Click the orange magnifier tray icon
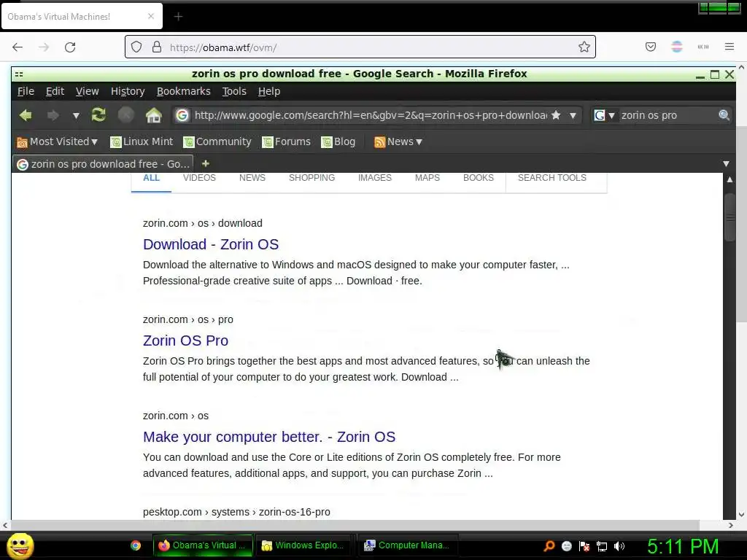Screen dimensions: 747x560 pos(549,546)
